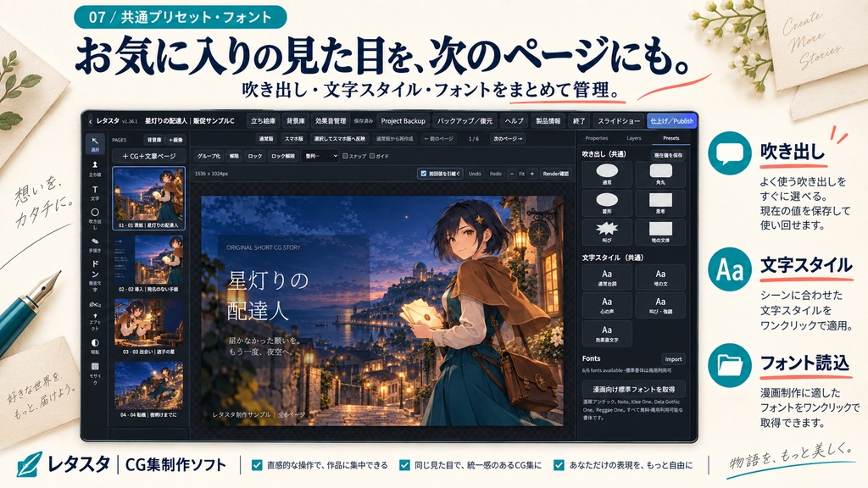The height and width of the screenshot is (488, 868).
Task: Start the スライドショー
Action: (618, 121)
